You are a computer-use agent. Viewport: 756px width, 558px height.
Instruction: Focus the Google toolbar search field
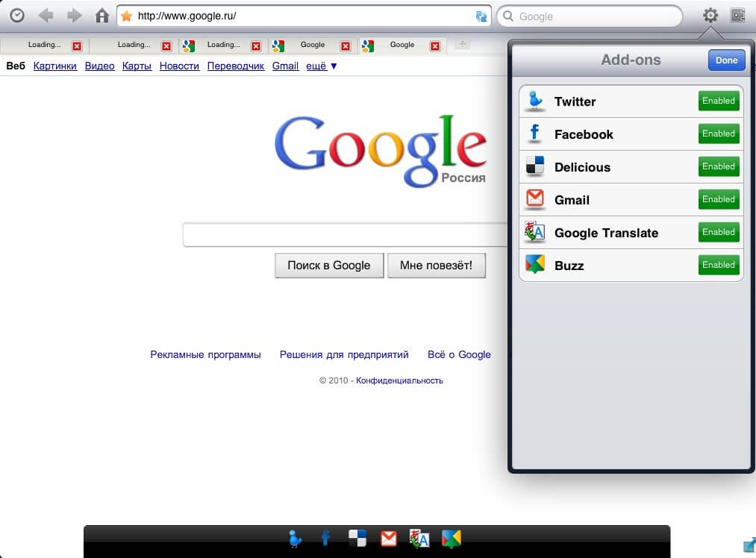589,16
